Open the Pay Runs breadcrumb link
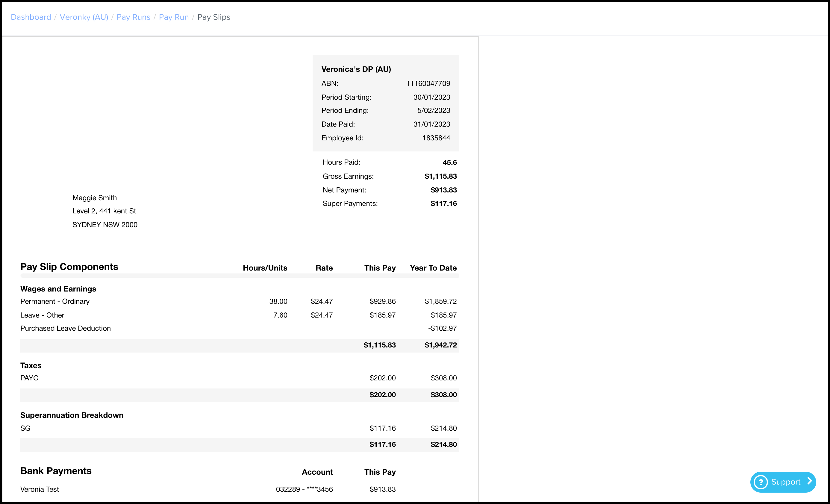 134,17
